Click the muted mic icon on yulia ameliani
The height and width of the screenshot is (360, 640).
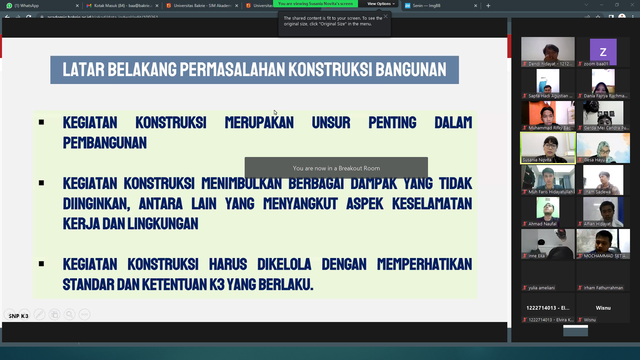525,288
